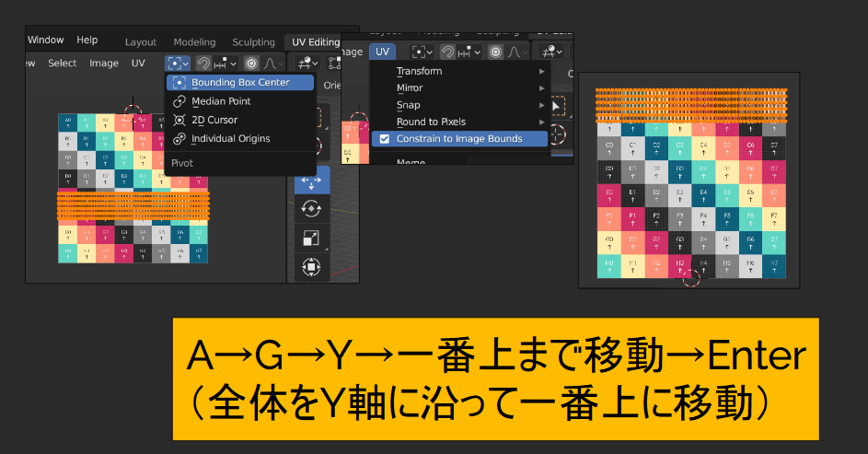The height and width of the screenshot is (454, 868).
Task: Toggle proportional editing in middle screenshot
Action: coord(495,52)
